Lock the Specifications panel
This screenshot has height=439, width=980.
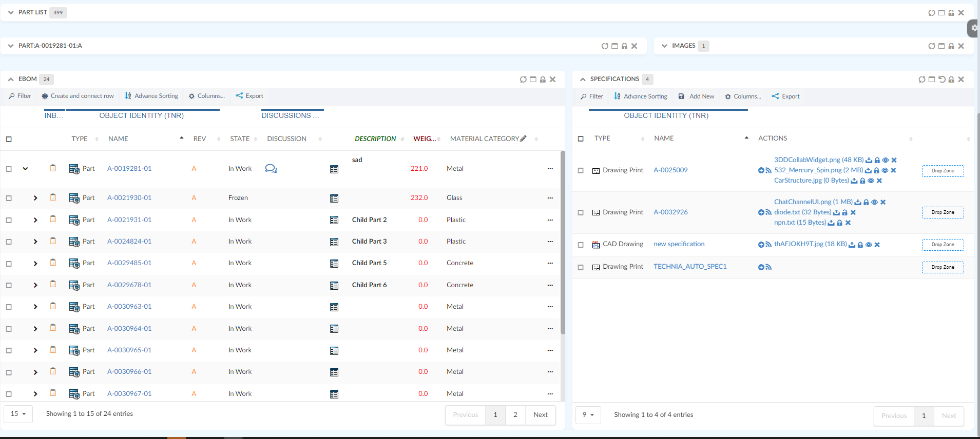click(x=951, y=79)
